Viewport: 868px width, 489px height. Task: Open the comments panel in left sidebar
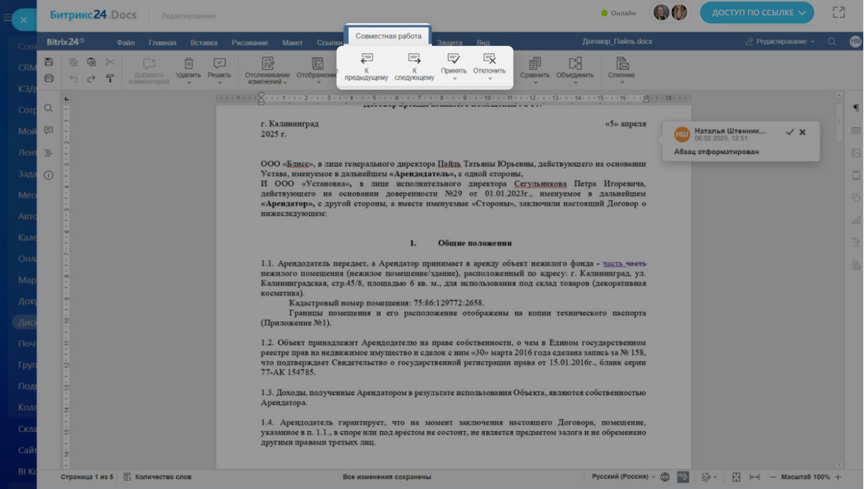click(49, 131)
